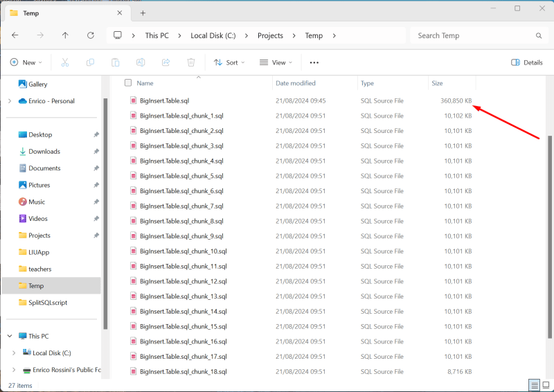The height and width of the screenshot is (392, 554).
Task: Click This PC breadcrumb segment
Action: coord(157,36)
